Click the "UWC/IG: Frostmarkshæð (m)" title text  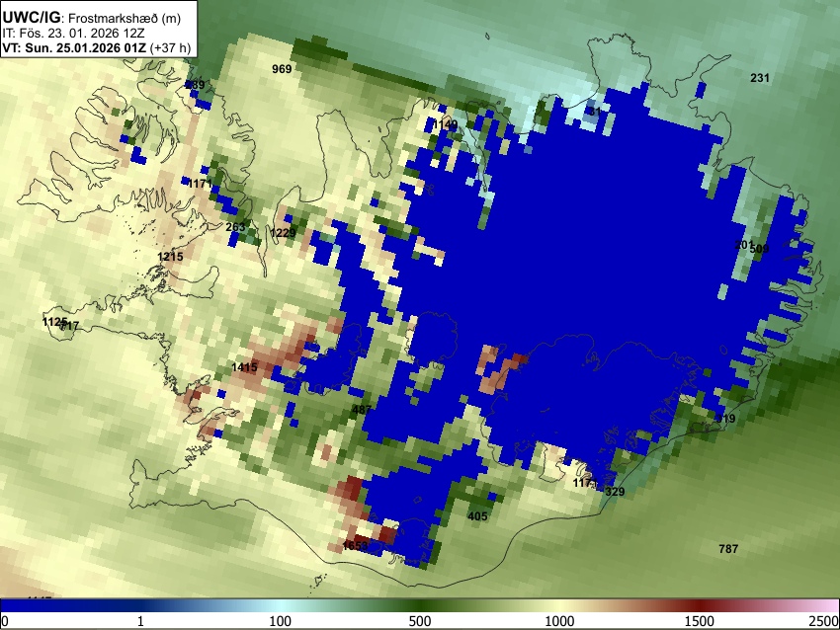point(92,18)
